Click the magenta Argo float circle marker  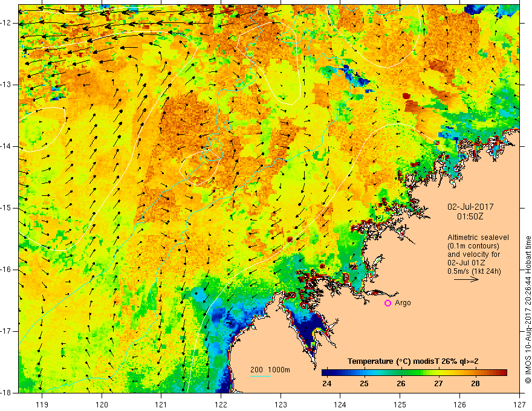(x=388, y=303)
